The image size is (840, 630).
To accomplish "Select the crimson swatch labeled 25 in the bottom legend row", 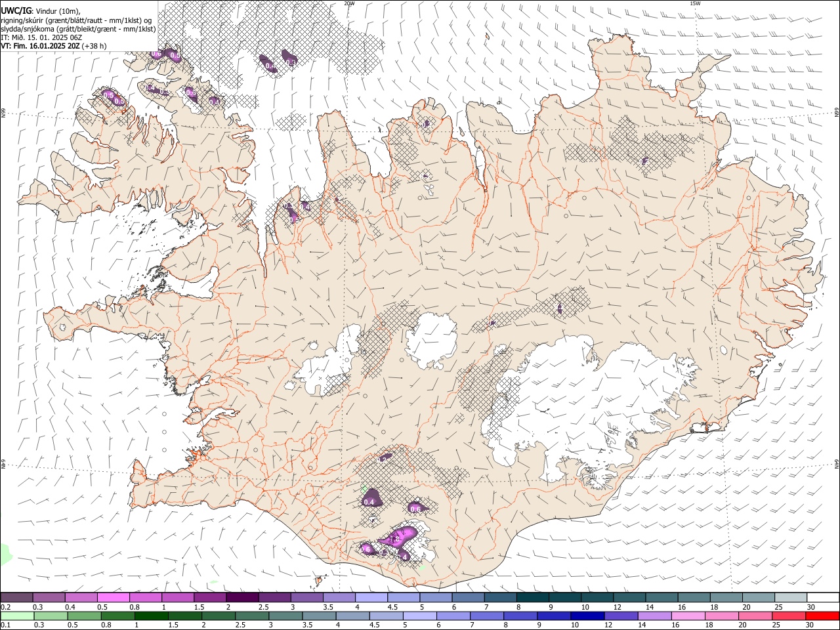I will (x=789, y=616).
